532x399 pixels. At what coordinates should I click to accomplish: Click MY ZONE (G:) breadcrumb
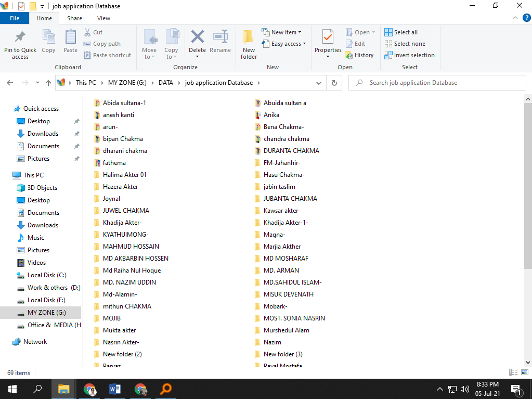coord(127,83)
